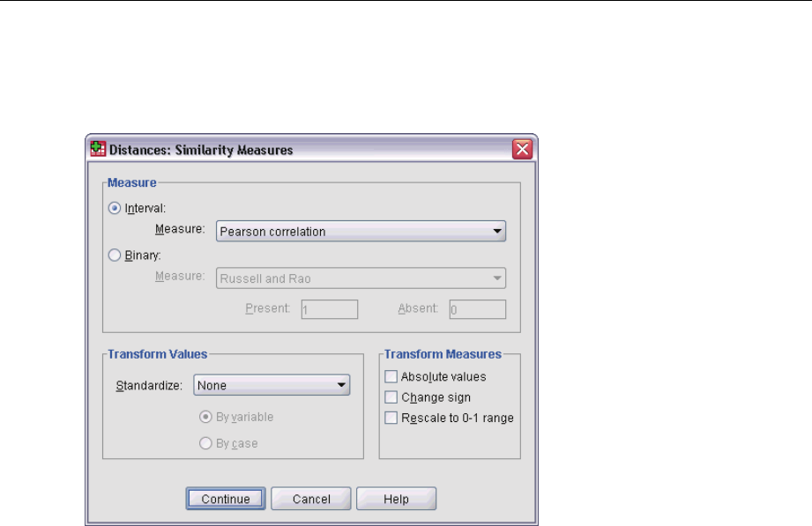Click the Continue button
Viewport: 812px width, 526px height.
226,499
